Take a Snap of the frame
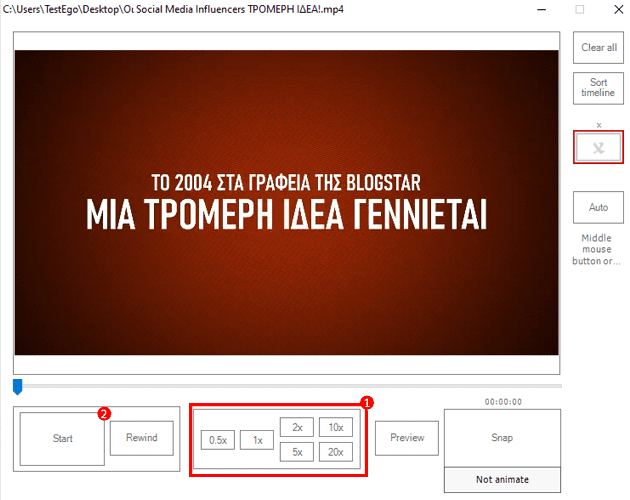The height and width of the screenshot is (500, 630). [x=502, y=438]
